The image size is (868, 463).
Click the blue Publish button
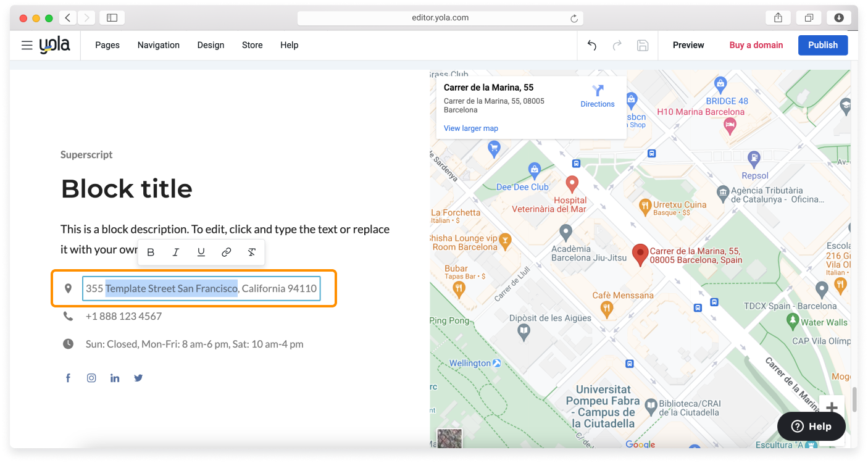tap(823, 45)
